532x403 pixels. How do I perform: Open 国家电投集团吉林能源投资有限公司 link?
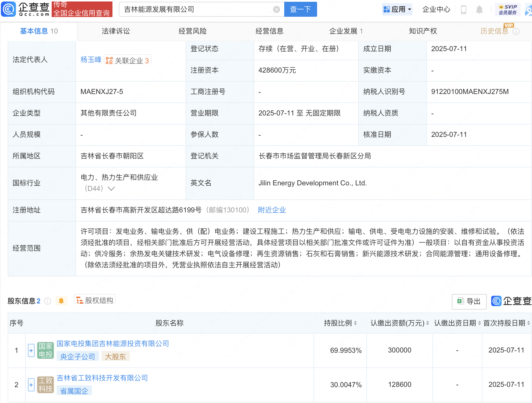[113, 344]
